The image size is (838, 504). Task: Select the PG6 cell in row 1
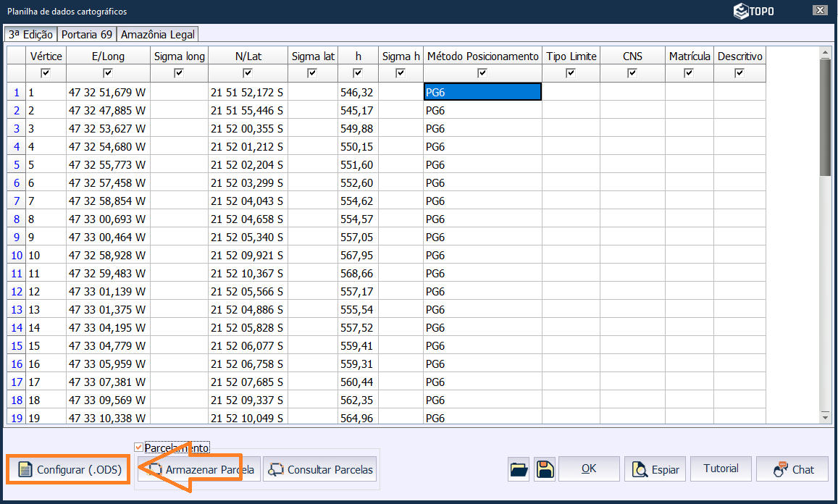[x=482, y=92]
